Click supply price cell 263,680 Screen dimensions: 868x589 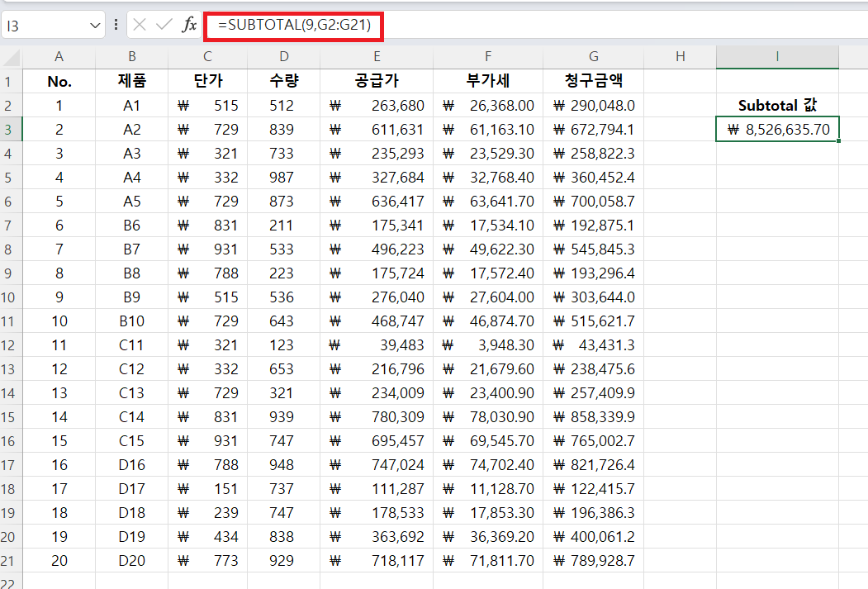[x=377, y=105]
